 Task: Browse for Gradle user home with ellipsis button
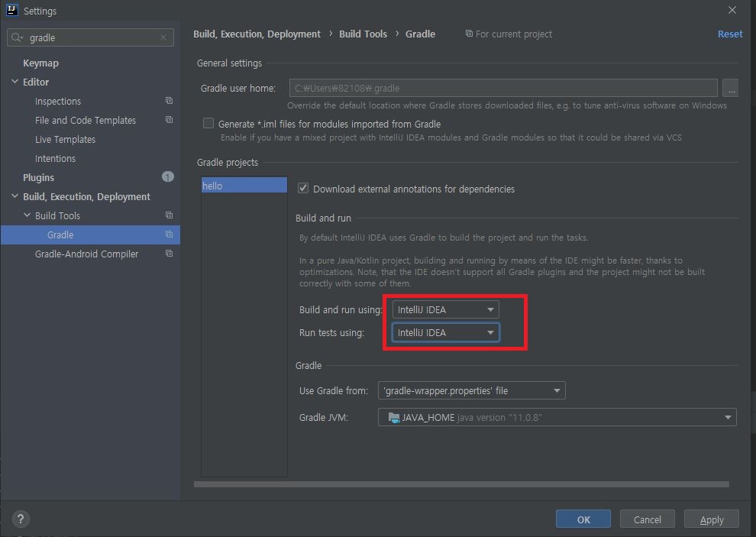[731, 89]
